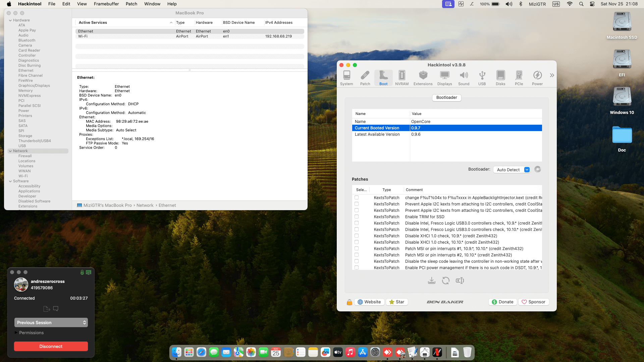Image resolution: width=644 pixels, height=362 pixels.
Task: Click the circular button next to Auto Detect
Action: 538,169
